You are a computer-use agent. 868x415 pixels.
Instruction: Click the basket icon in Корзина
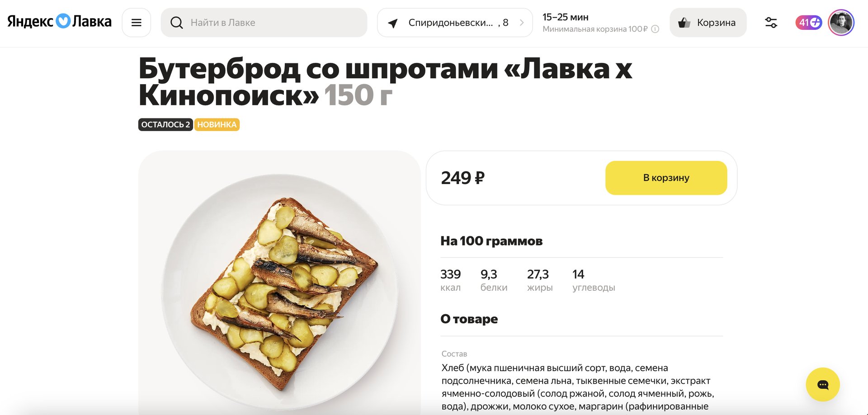684,23
